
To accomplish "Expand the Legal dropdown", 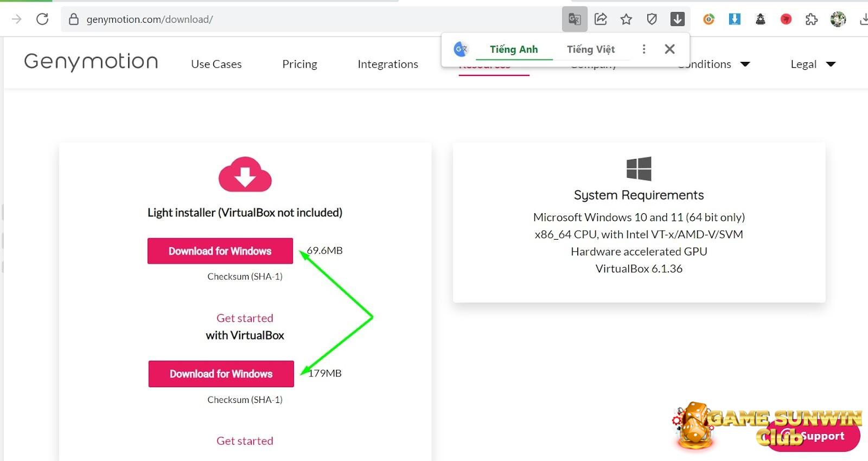I will click(813, 64).
